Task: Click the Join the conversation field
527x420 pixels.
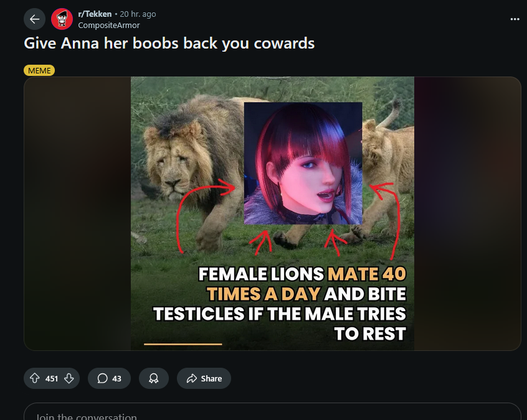Action: coord(272,412)
